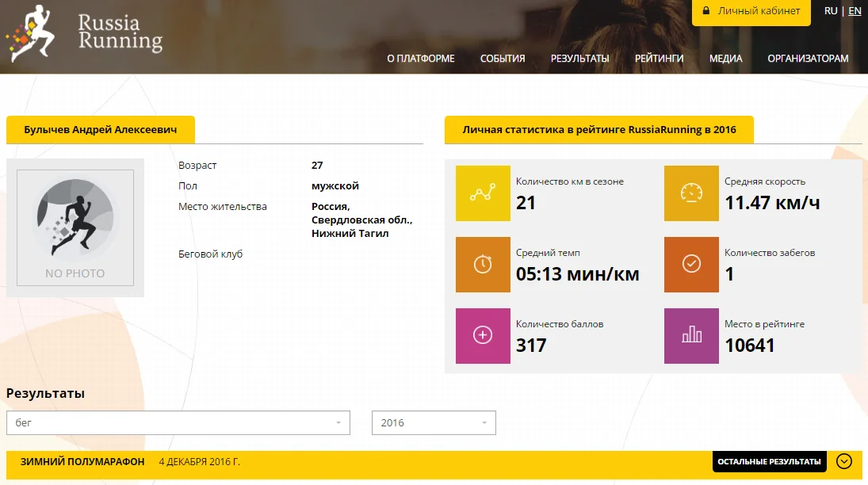Click the purple ranking bar chart icon

pos(691,336)
